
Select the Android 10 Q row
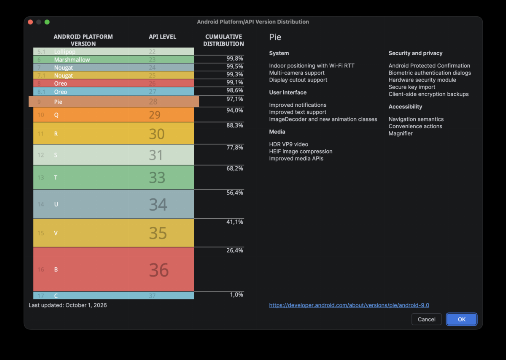[113, 115]
